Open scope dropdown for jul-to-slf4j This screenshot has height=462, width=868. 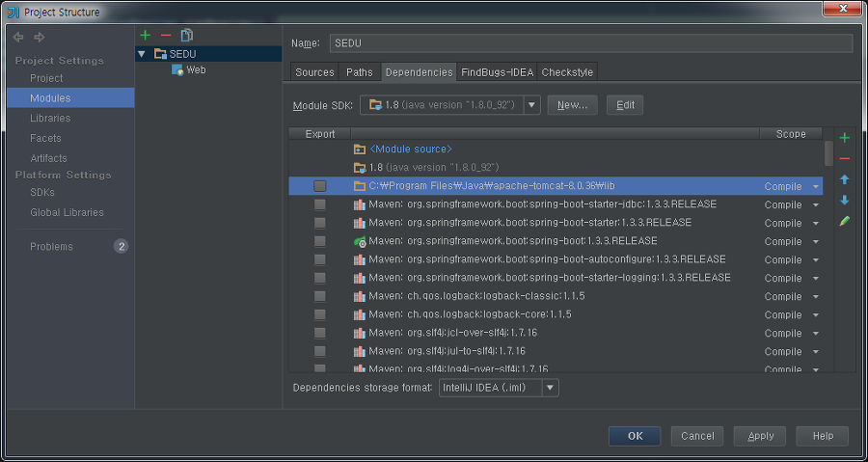point(815,351)
